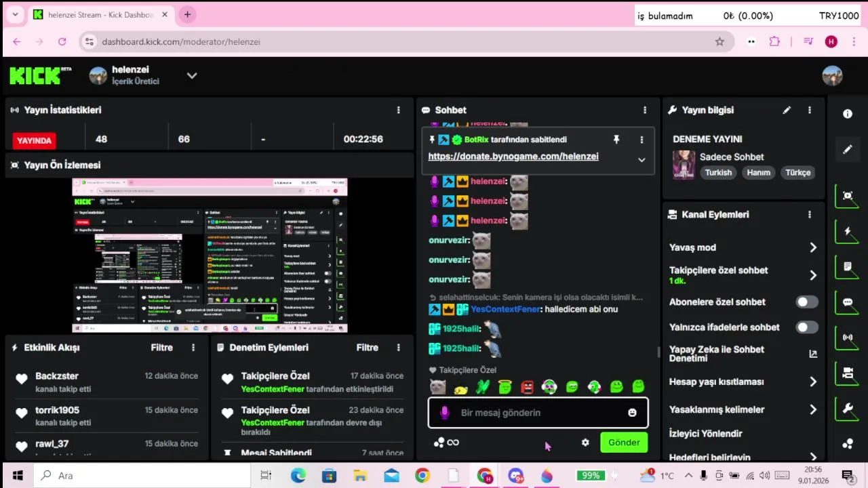The width and height of the screenshot is (868, 488).
Task: Open Yayın İstatistikleri three-dot menu
Action: [399, 110]
